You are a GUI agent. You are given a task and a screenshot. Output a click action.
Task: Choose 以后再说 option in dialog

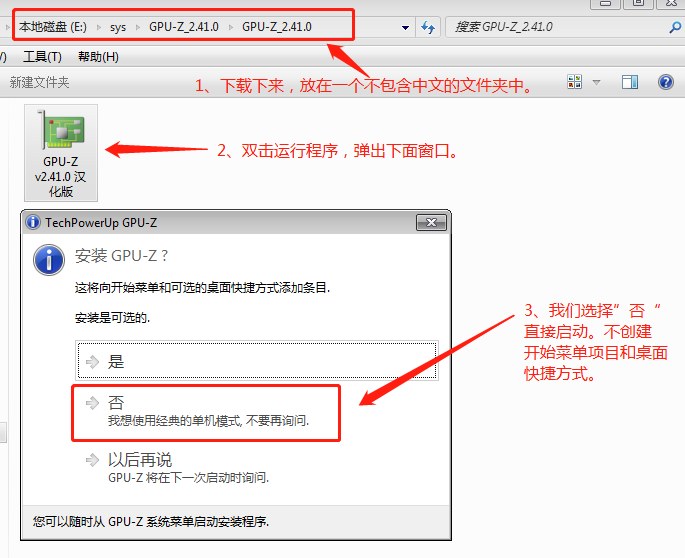pos(257,468)
